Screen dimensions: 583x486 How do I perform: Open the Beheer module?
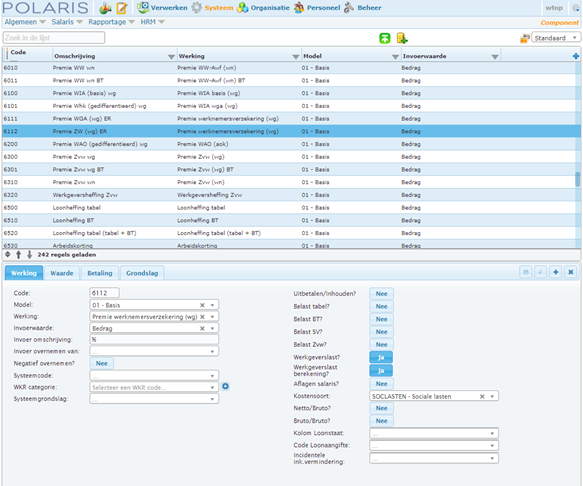click(363, 7)
